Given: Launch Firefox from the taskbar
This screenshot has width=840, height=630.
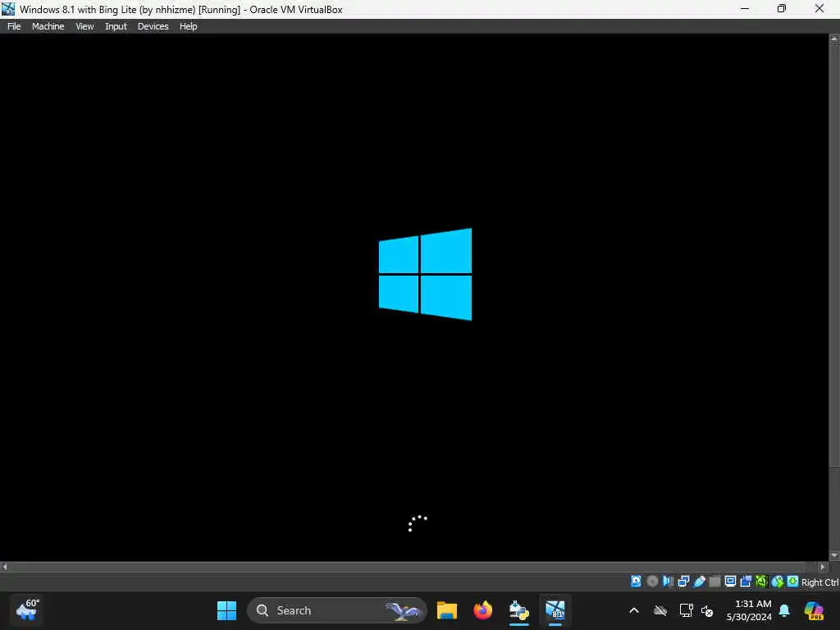Looking at the screenshot, I should click(x=482, y=610).
